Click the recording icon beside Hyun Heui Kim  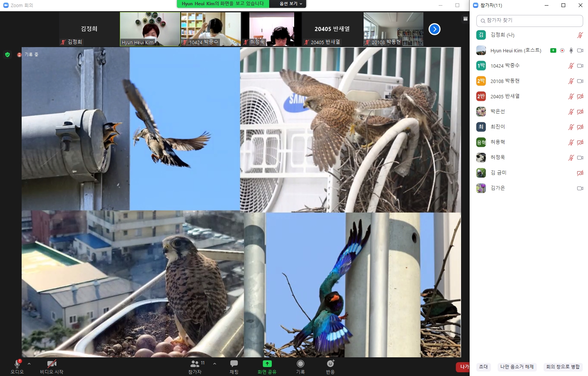click(x=562, y=50)
